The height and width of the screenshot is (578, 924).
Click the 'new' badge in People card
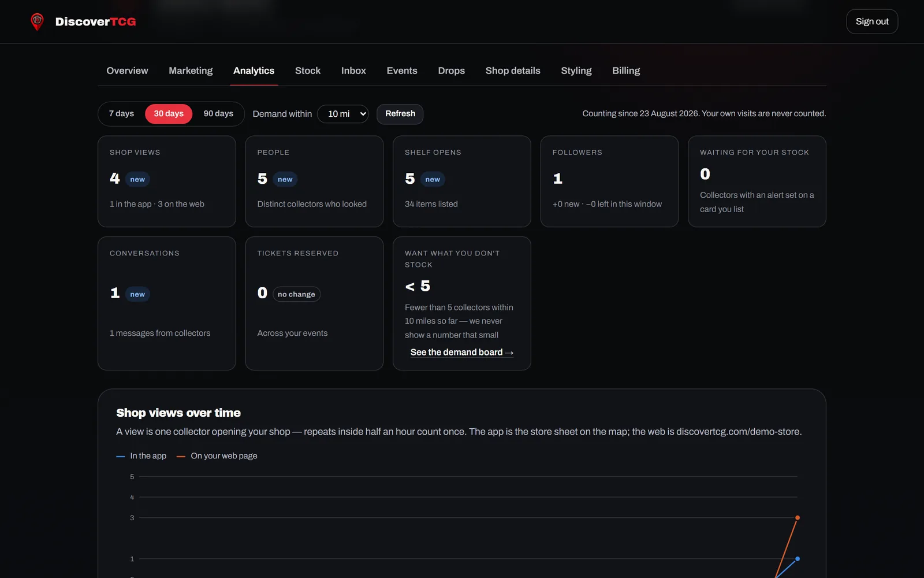285,180
